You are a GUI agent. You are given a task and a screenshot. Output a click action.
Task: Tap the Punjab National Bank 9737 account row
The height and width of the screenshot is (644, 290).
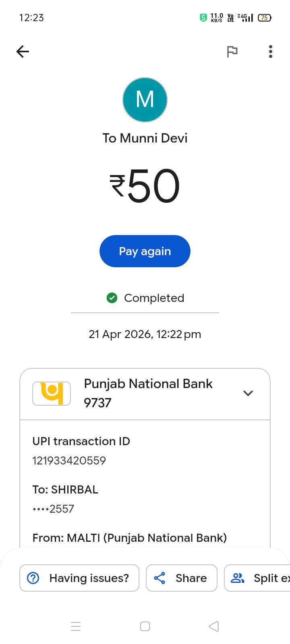coord(148,393)
